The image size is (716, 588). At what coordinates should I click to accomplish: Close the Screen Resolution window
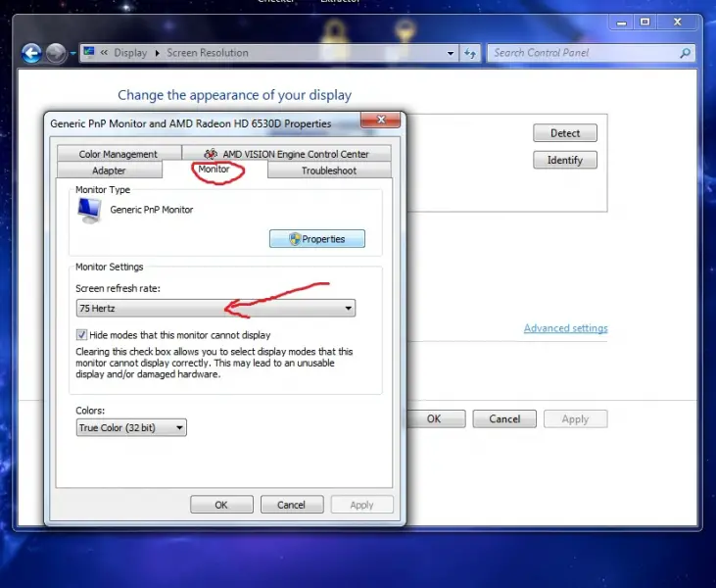pos(678,22)
